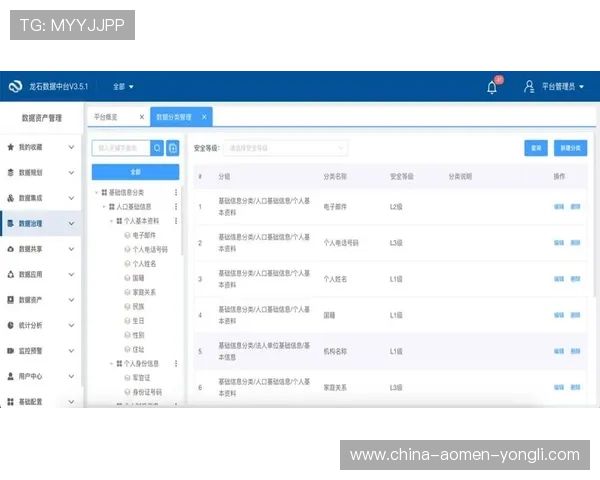
Task: Select 电子邮件 in the category tree
Action: click(x=144, y=235)
